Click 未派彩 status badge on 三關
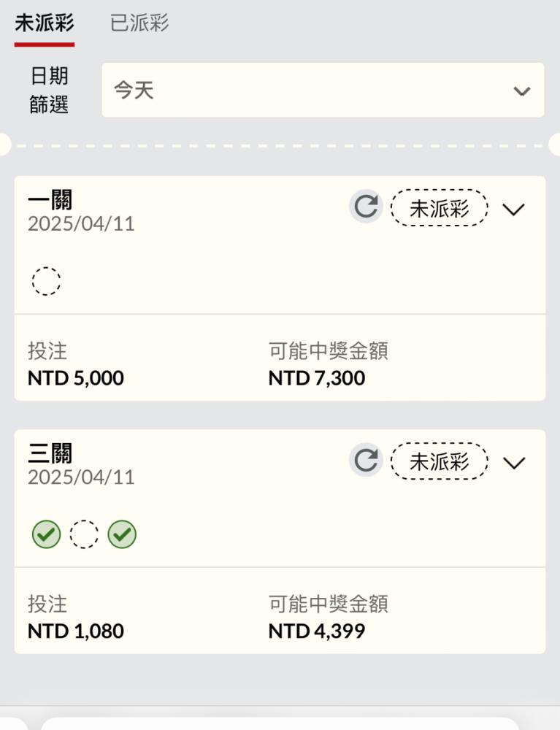 [x=439, y=461]
